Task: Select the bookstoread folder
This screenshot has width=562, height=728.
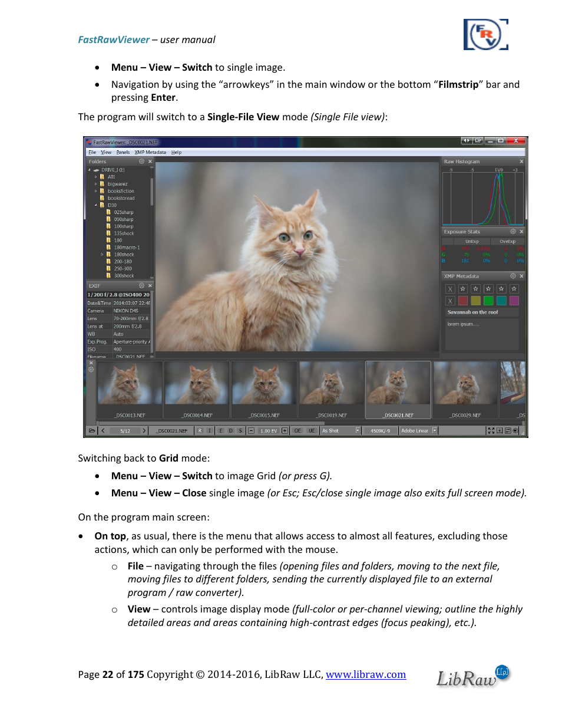Action: (x=121, y=198)
